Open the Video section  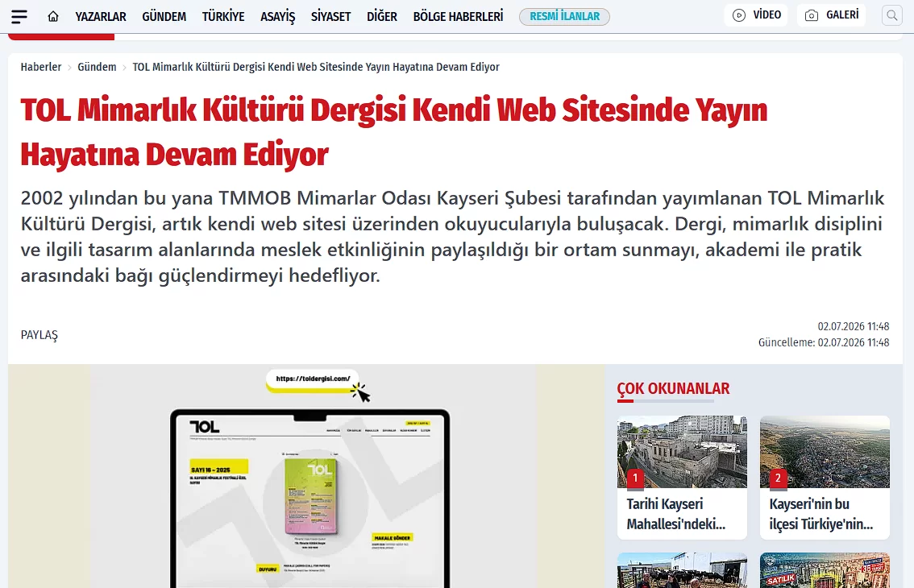coord(756,15)
